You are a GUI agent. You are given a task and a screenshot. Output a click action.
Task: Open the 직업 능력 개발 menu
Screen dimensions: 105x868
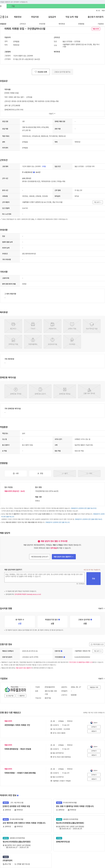pos(72,17)
